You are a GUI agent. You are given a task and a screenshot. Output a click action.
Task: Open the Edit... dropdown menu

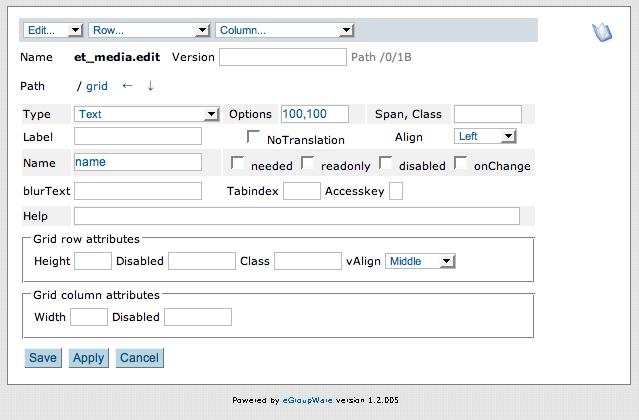click(53, 30)
